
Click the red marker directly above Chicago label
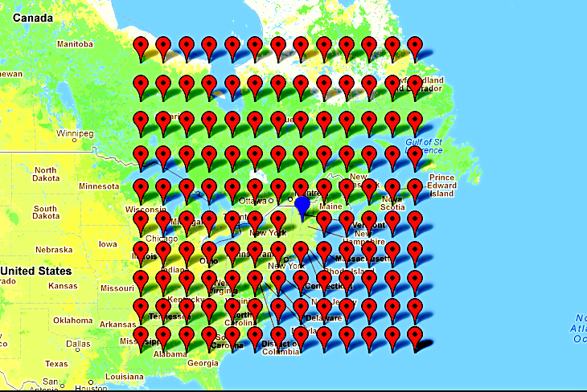tap(163, 223)
